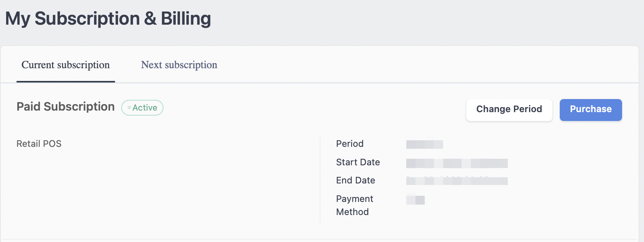Click the underline indicator under Current subscription

click(x=66, y=82)
